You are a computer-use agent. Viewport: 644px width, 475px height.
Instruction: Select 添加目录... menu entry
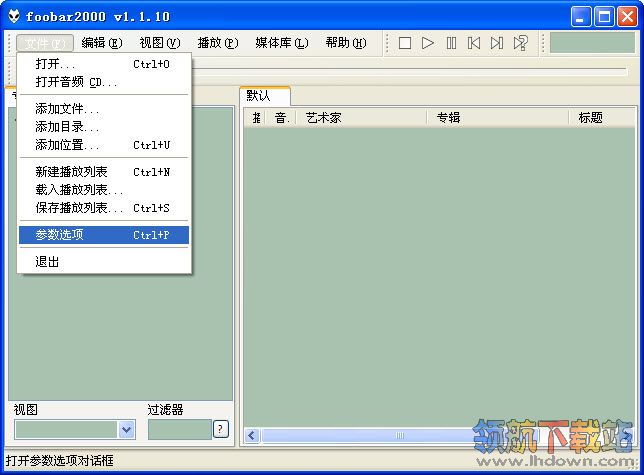coord(104,127)
